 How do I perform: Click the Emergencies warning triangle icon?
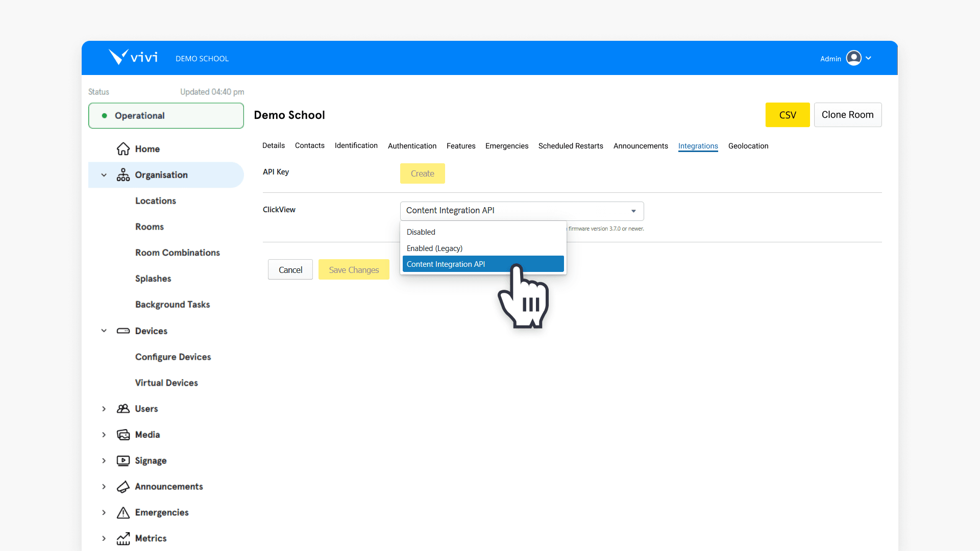coord(123,512)
